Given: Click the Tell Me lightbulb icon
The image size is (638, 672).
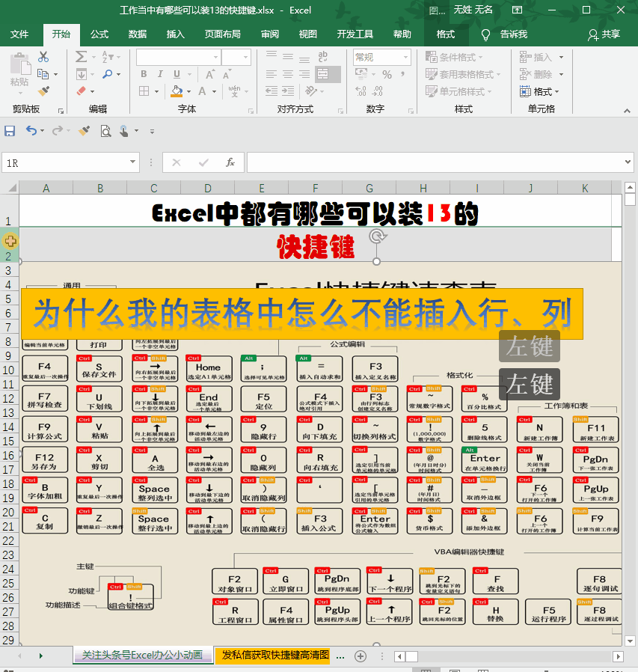Looking at the screenshot, I should pyautogui.click(x=485, y=34).
